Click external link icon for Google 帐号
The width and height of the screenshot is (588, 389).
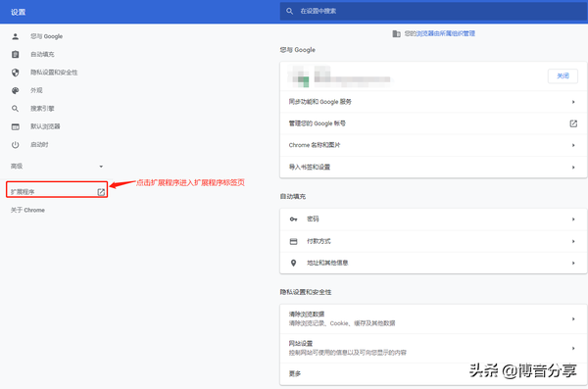click(x=573, y=123)
